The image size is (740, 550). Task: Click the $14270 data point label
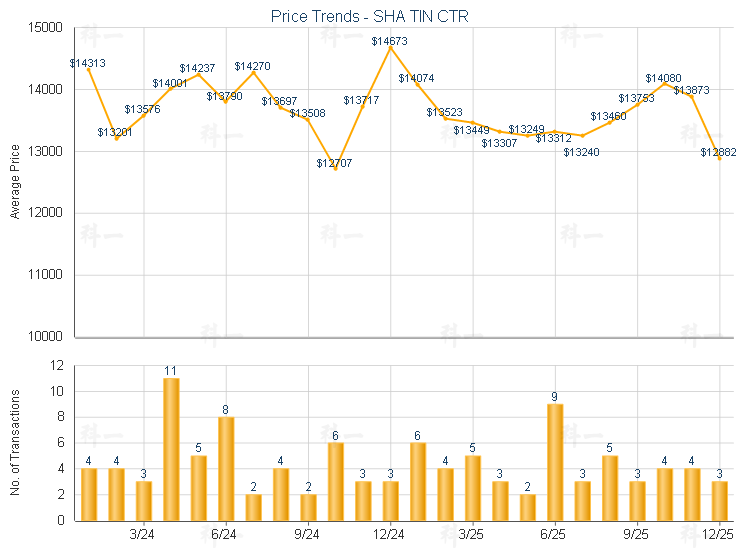252,66
